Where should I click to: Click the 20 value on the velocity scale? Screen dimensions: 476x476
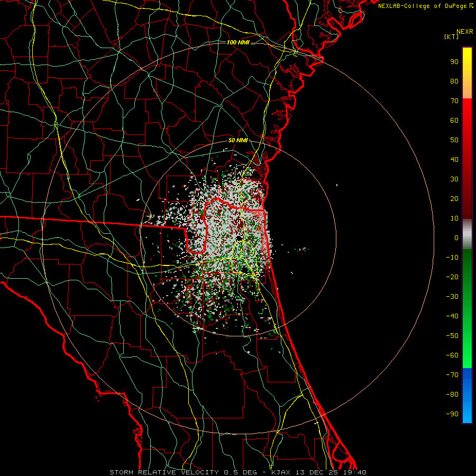click(454, 198)
